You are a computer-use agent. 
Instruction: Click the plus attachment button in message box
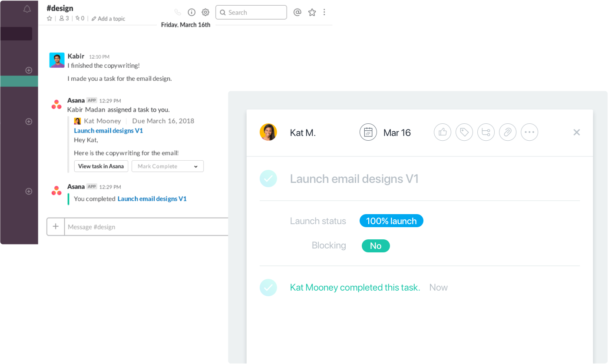(56, 226)
